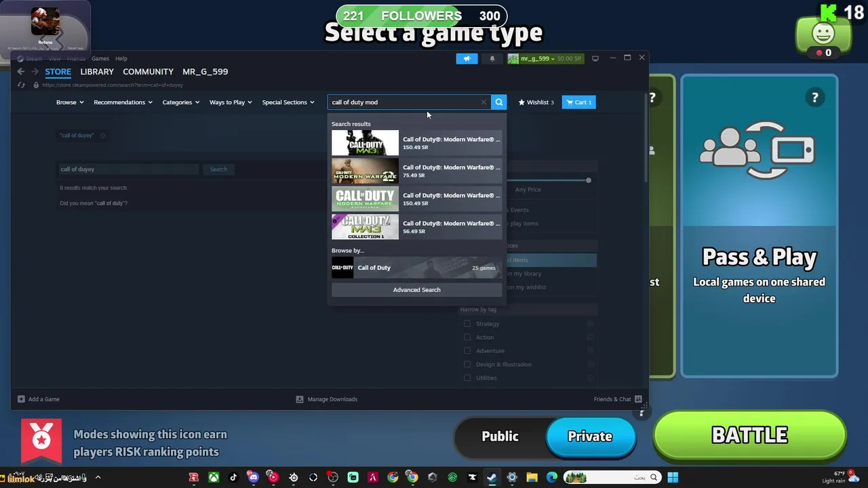The width and height of the screenshot is (868, 488).
Task: Open the Steam Cart
Action: (x=579, y=102)
